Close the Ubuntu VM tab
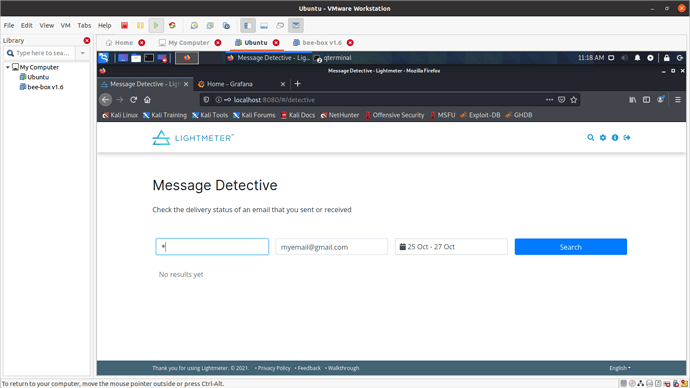 pos(276,43)
